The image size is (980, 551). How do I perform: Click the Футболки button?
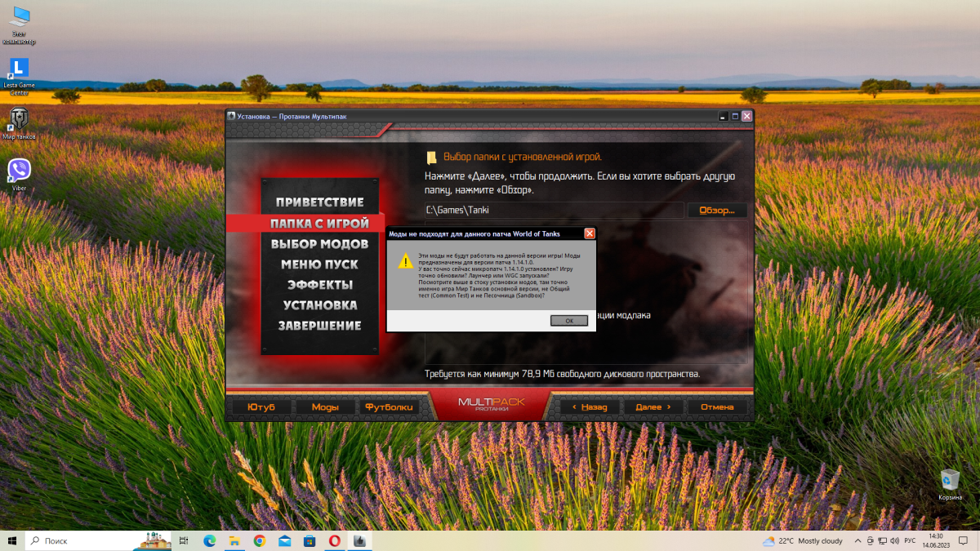tap(389, 407)
